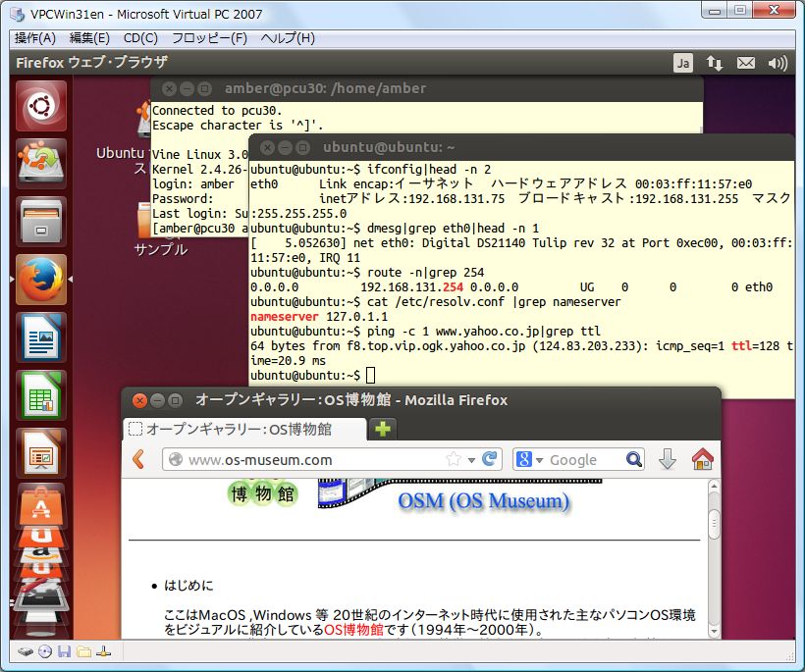This screenshot has width=805, height=672.
Task: Open the Ubuntu Dash home launcher
Action: pos(41,106)
